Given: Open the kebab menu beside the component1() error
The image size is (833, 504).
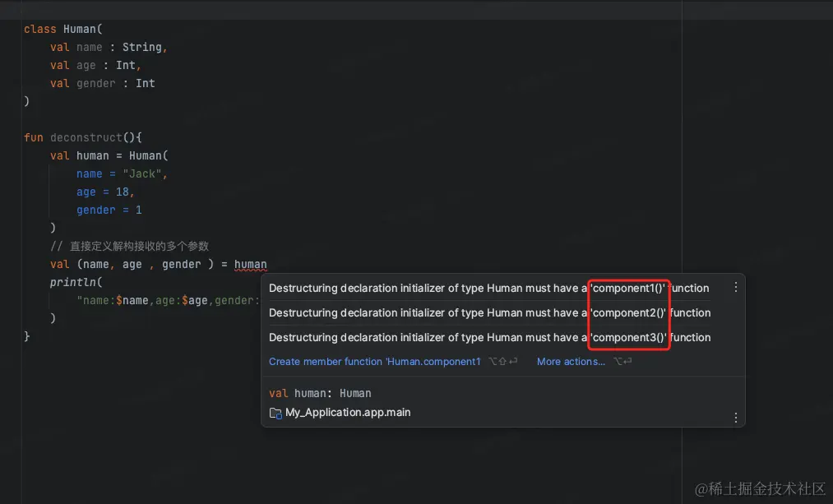Looking at the screenshot, I should click(735, 287).
